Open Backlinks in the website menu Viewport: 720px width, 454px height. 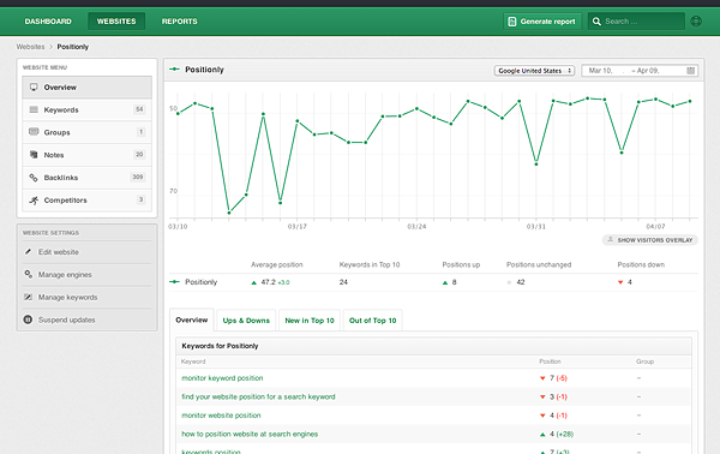pyautogui.click(x=87, y=177)
